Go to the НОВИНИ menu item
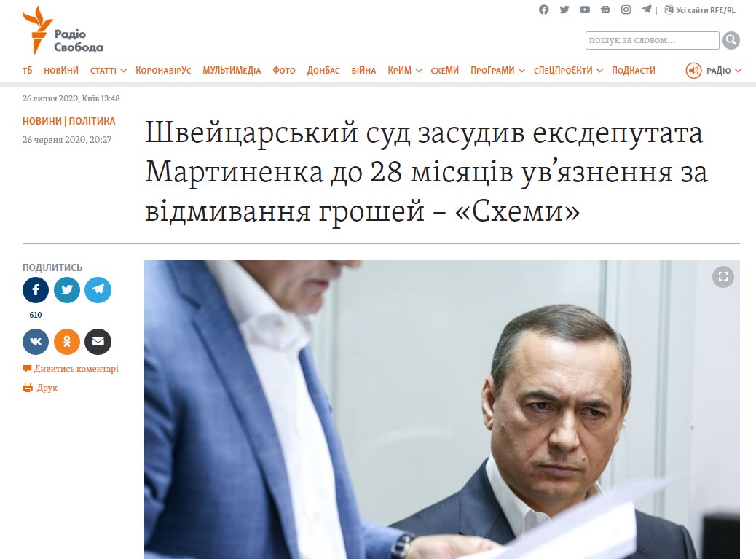This screenshot has width=756, height=559. click(61, 71)
